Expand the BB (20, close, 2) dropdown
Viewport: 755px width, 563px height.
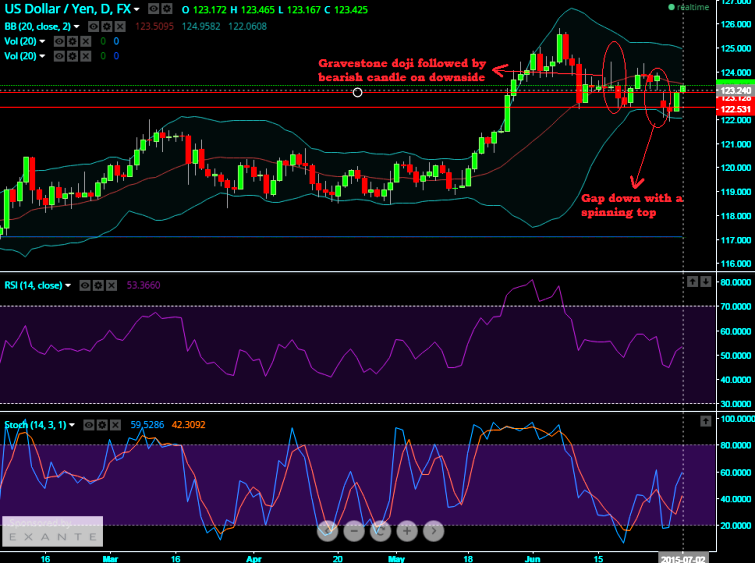[x=77, y=26]
